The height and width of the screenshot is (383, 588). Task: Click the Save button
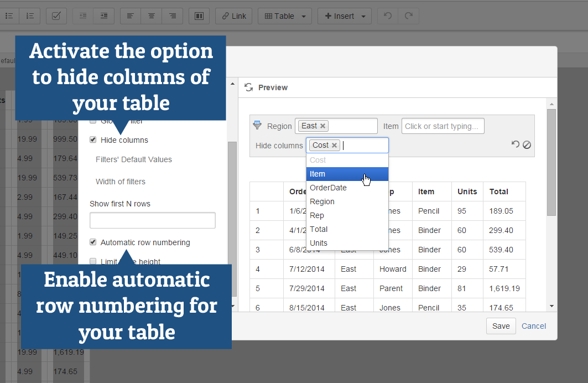tap(501, 326)
